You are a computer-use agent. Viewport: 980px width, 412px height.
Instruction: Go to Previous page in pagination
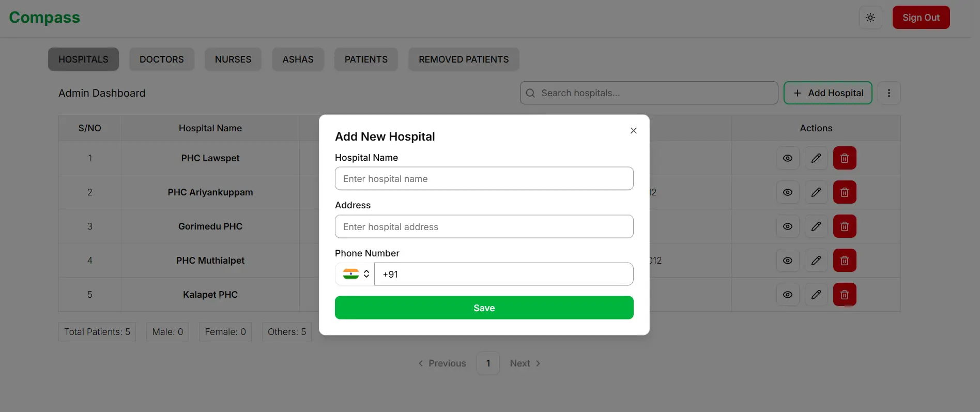pyautogui.click(x=442, y=363)
